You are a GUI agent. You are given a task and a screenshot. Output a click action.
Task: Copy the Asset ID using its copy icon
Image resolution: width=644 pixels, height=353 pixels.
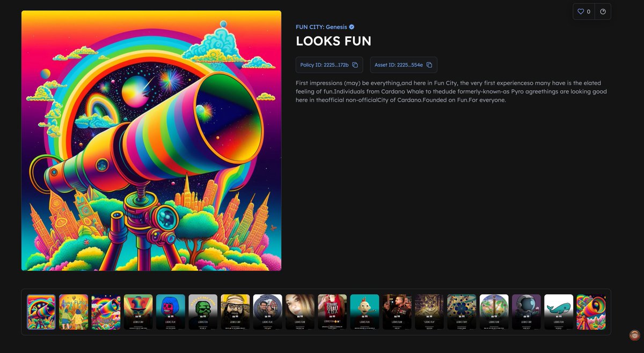[428, 64]
